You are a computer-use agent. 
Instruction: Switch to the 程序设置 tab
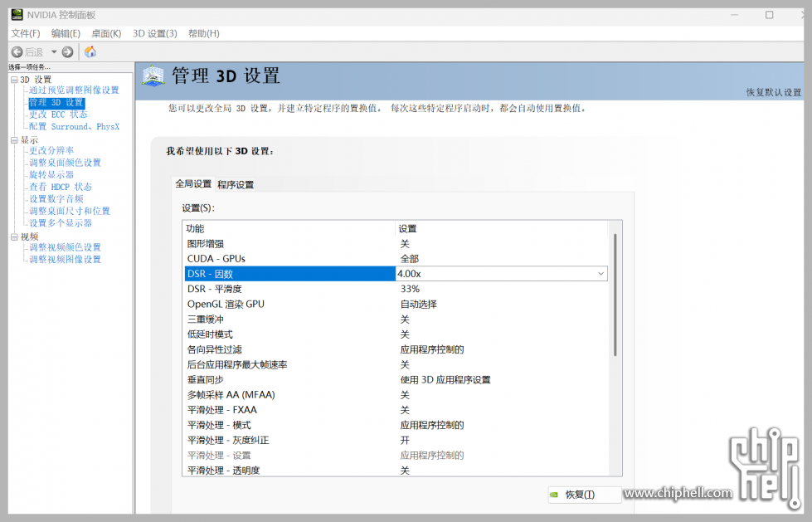(x=236, y=185)
